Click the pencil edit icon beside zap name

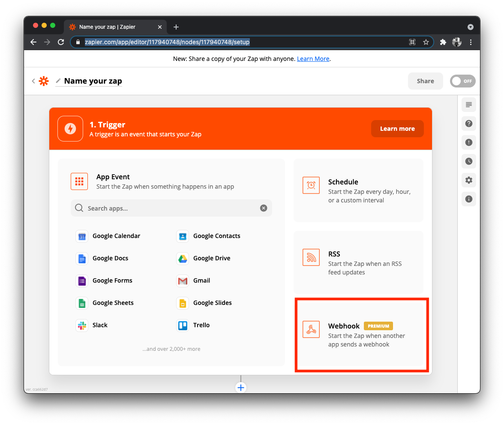(58, 81)
